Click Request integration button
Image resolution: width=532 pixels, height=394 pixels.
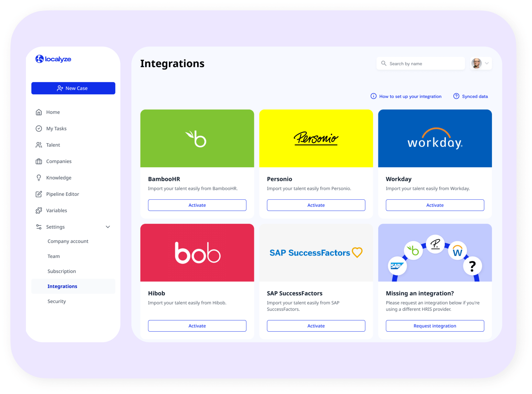point(435,326)
